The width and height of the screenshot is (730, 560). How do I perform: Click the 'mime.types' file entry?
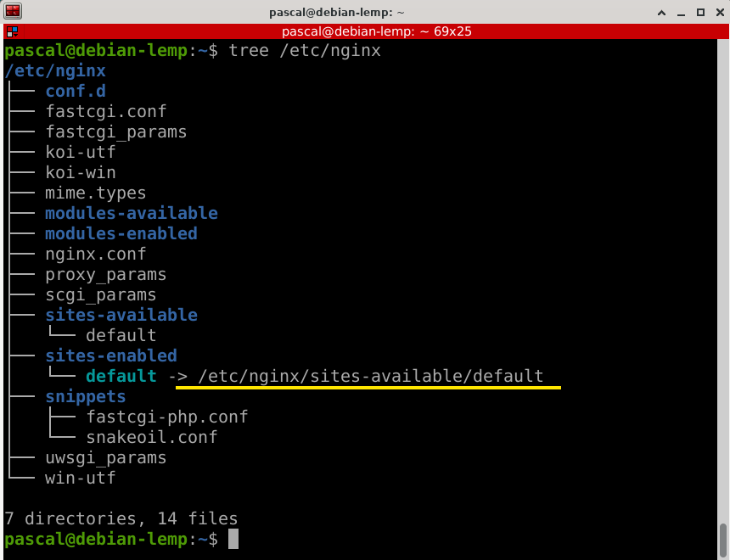click(x=95, y=193)
